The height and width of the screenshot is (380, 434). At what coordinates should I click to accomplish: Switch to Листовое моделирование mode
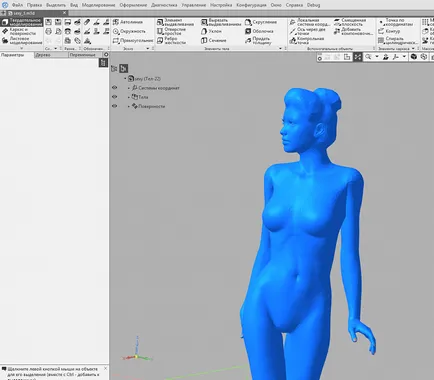[22, 40]
